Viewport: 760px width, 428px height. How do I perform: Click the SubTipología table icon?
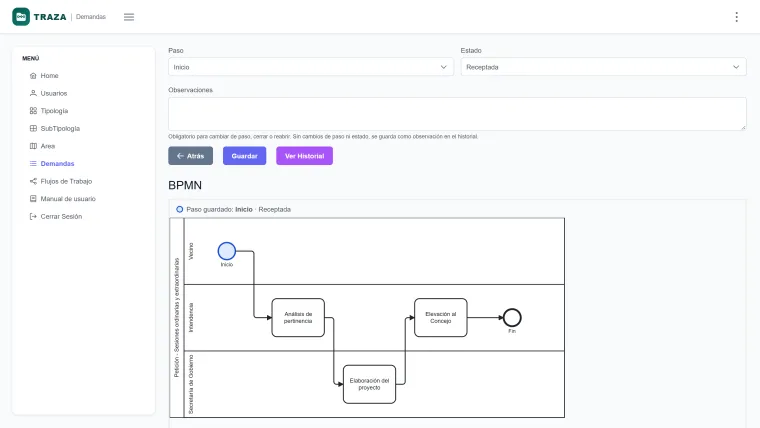tap(33, 128)
